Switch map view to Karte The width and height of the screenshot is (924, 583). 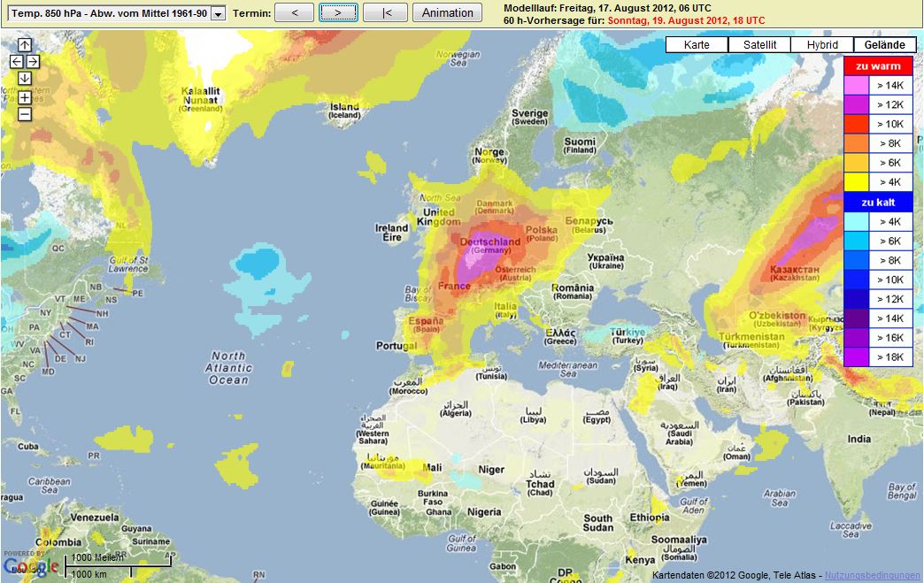[x=697, y=45]
